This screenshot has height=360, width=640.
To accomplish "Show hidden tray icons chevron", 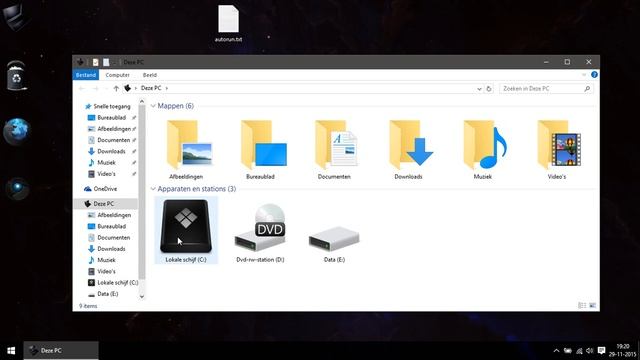I will coord(556,351).
